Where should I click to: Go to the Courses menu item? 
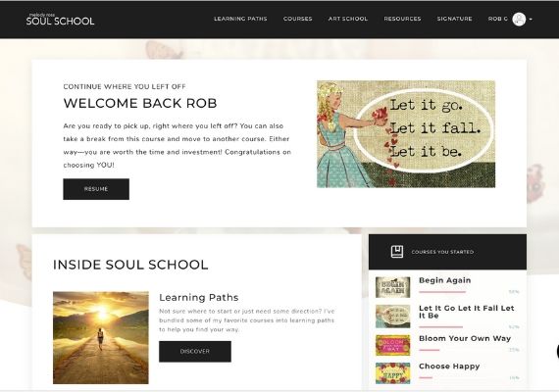pos(298,19)
